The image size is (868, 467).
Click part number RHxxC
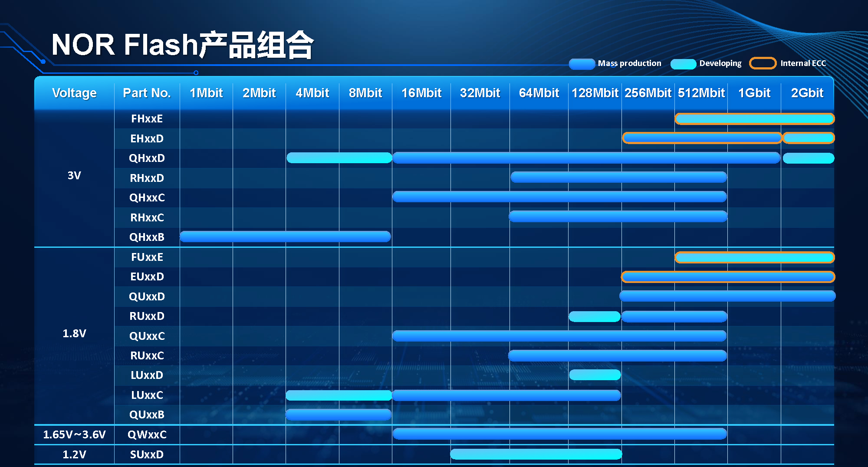[147, 217]
